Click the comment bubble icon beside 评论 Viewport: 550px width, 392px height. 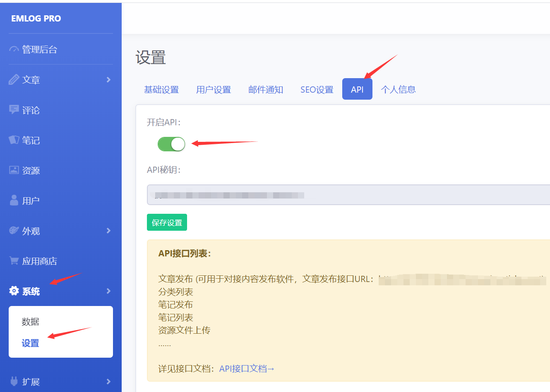14,110
